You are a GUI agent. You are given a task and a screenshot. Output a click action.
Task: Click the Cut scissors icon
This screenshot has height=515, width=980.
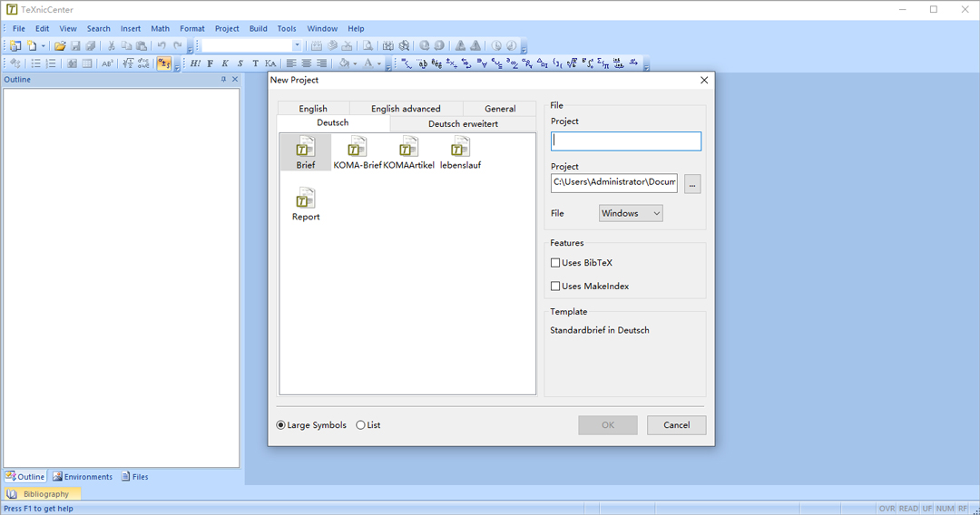[x=111, y=45]
